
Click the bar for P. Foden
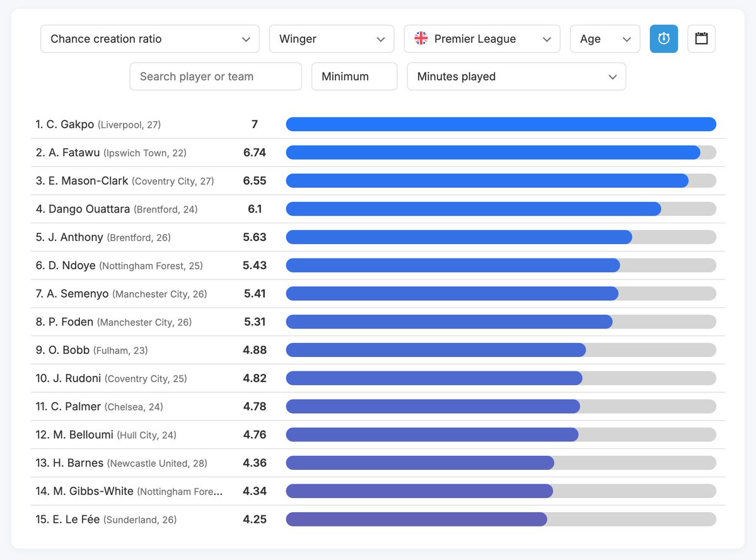501,322
